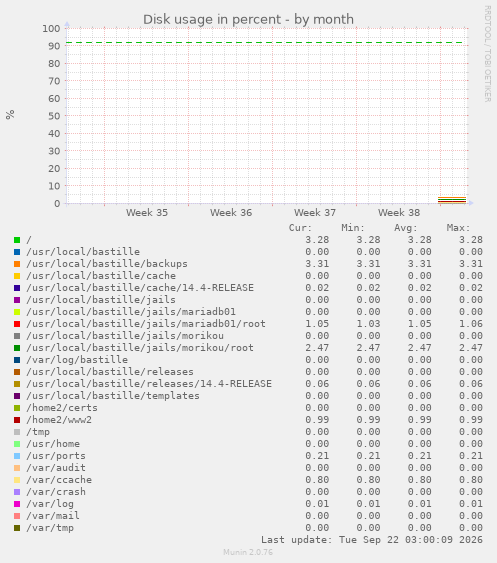Click the Munin 2.0.76 version text

coord(248,552)
